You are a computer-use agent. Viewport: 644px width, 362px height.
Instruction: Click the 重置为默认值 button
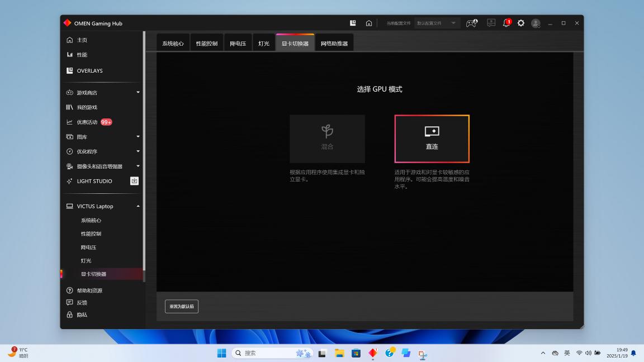pos(182,306)
